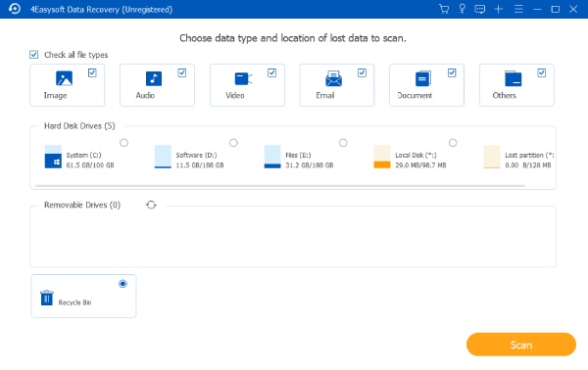
Task: Click the register key icon
Action: 462,9
